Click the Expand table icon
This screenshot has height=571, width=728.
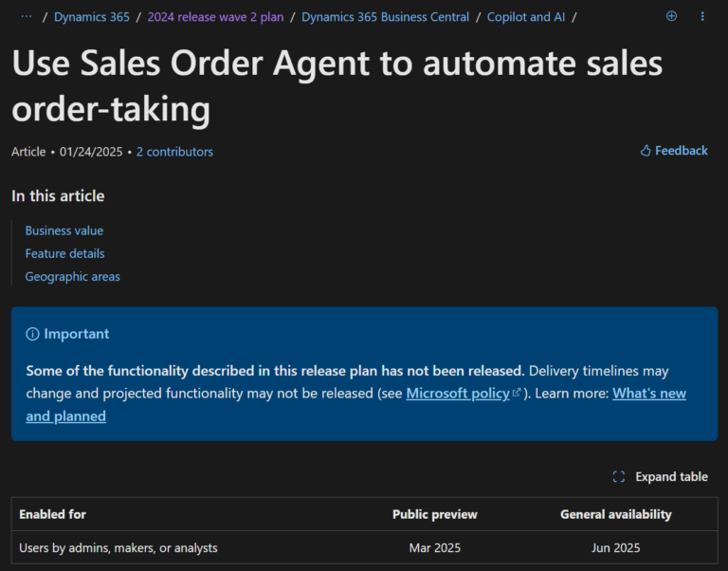coord(619,477)
